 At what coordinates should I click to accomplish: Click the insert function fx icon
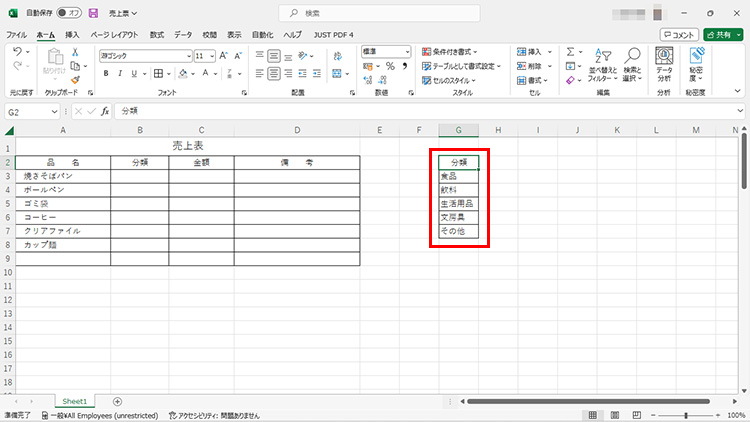(104, 112)
